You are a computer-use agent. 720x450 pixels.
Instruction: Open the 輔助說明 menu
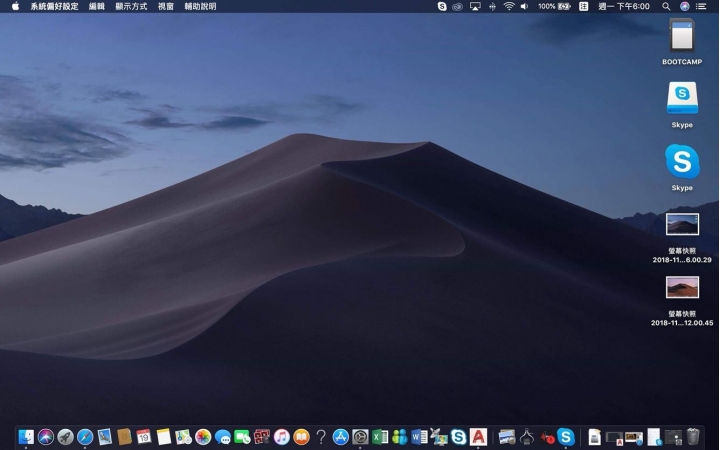tap(200, 6)
